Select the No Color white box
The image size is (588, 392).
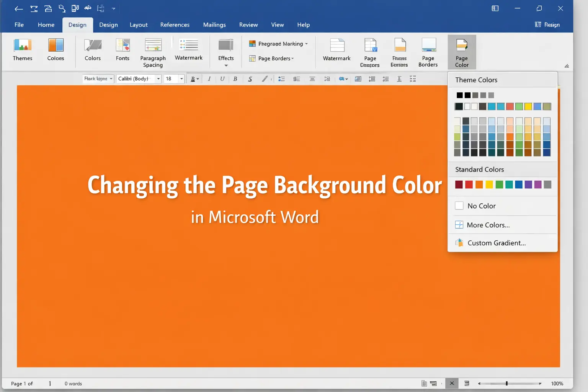(x=459, y=206)
